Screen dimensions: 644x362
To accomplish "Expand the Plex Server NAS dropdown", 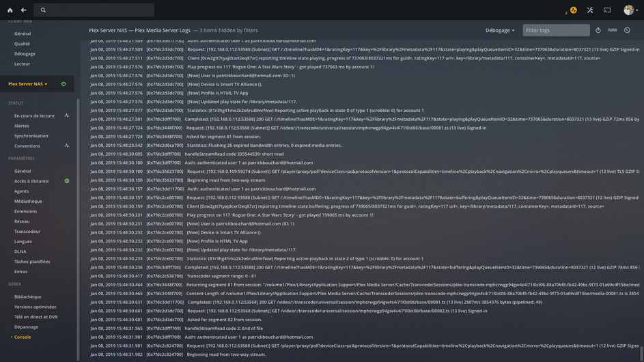I will (28, 84).
